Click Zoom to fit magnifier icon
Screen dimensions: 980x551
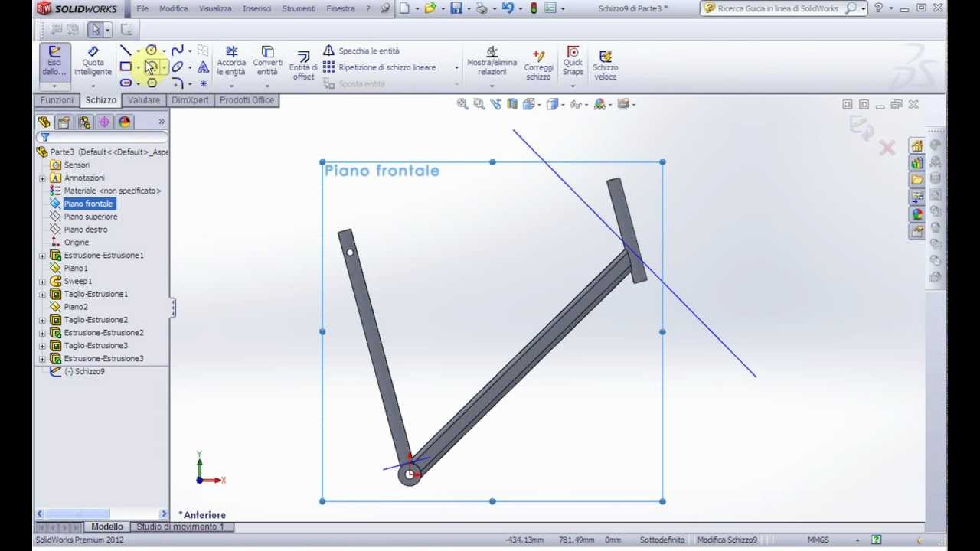[x=462, y=104]
